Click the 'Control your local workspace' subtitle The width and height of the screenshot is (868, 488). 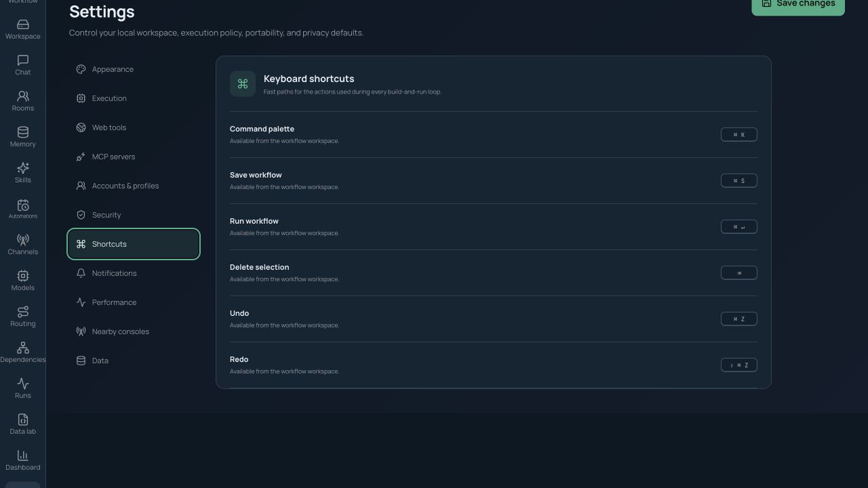(x=216, y=33)
